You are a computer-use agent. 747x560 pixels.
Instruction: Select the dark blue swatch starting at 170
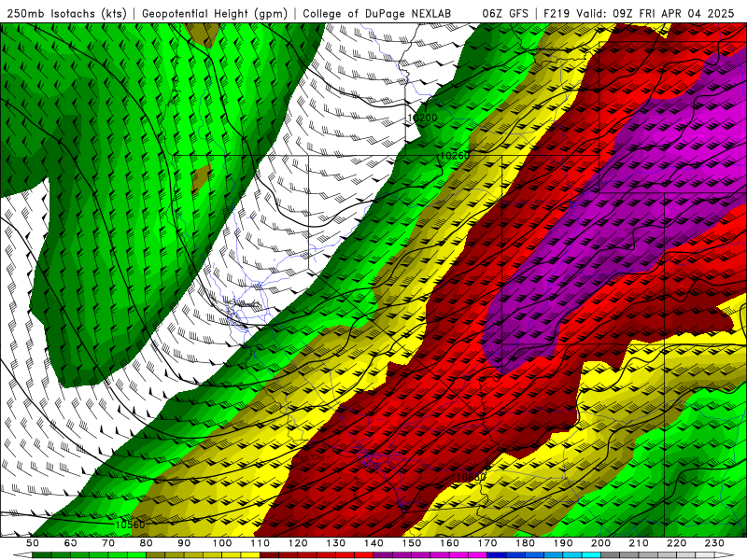[497, 555]
